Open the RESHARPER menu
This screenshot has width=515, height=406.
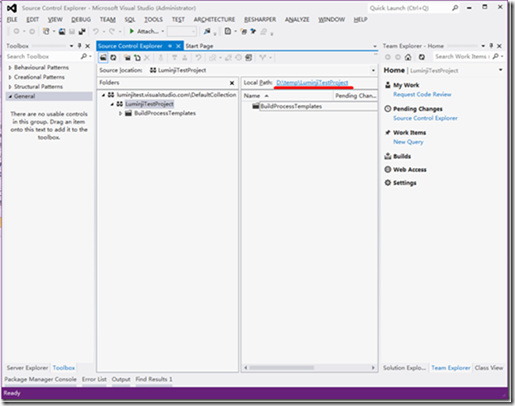[x=260, y=20]
